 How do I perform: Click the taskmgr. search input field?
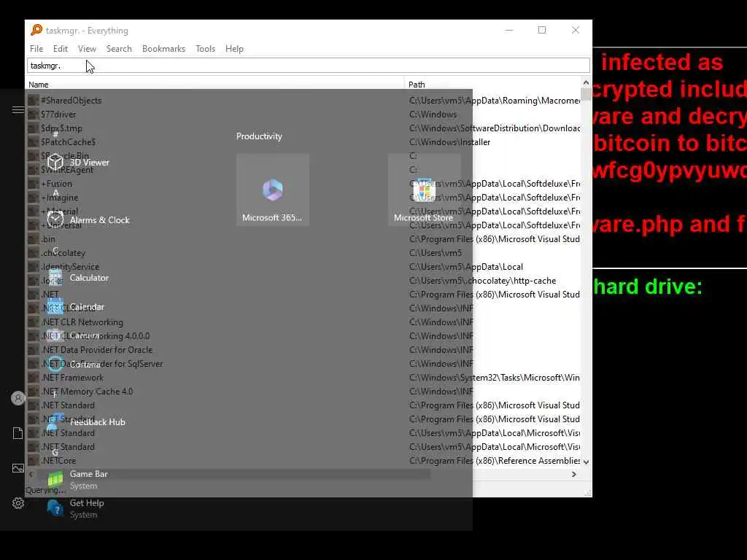point(309,65)
